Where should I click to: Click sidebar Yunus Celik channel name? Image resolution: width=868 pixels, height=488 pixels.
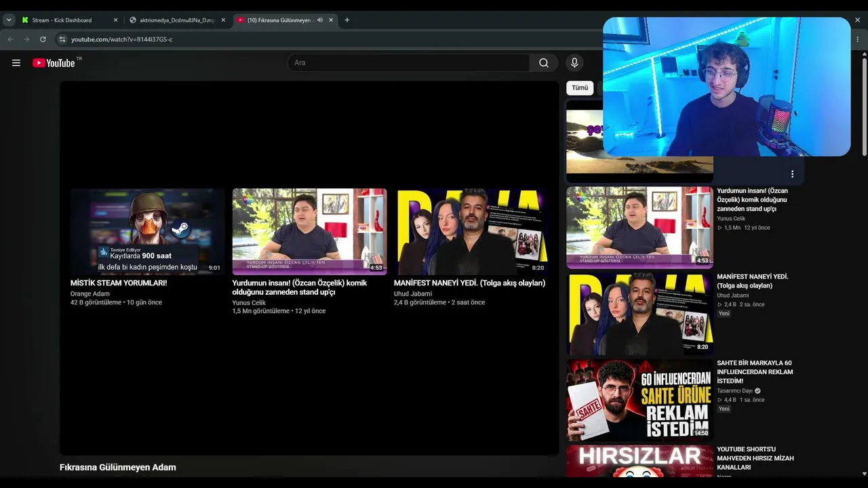point(731,219)
